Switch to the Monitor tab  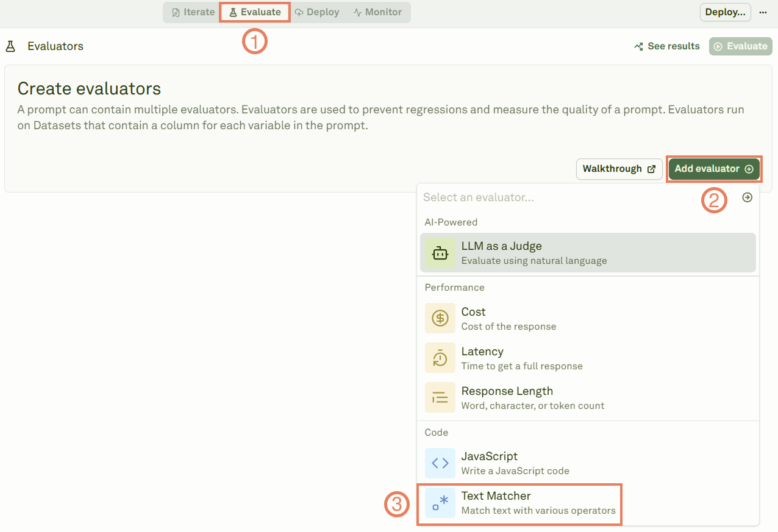[378, 12]
